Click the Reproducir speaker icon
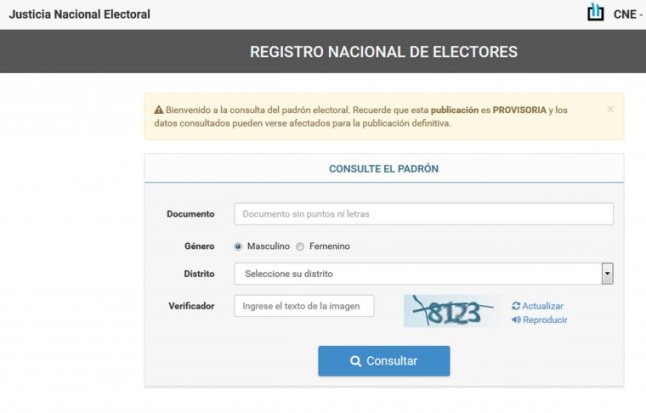 (x=516, y=320)
